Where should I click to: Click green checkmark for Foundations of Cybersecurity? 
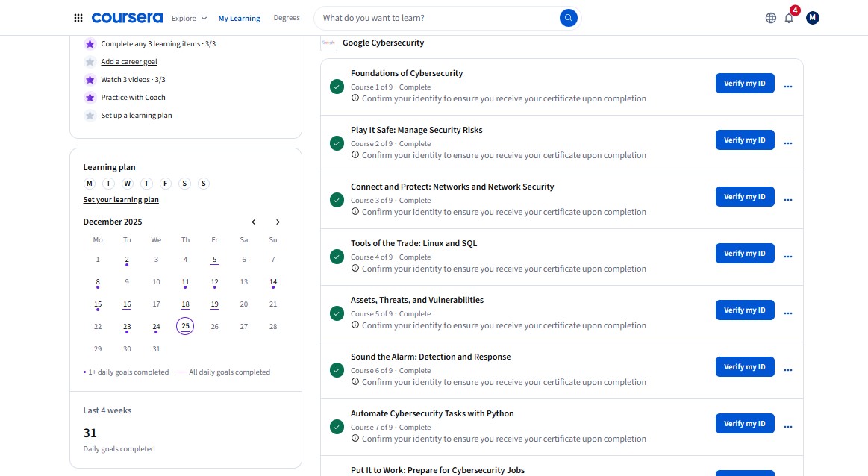click(x=337, y=87)
